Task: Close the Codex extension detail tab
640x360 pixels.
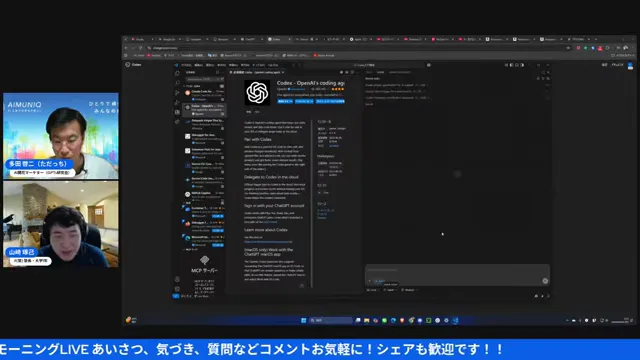Action: coord(283,72)
